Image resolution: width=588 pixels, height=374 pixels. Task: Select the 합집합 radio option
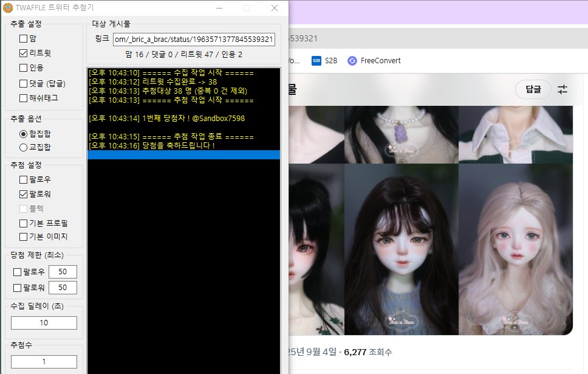click(23, 134)
